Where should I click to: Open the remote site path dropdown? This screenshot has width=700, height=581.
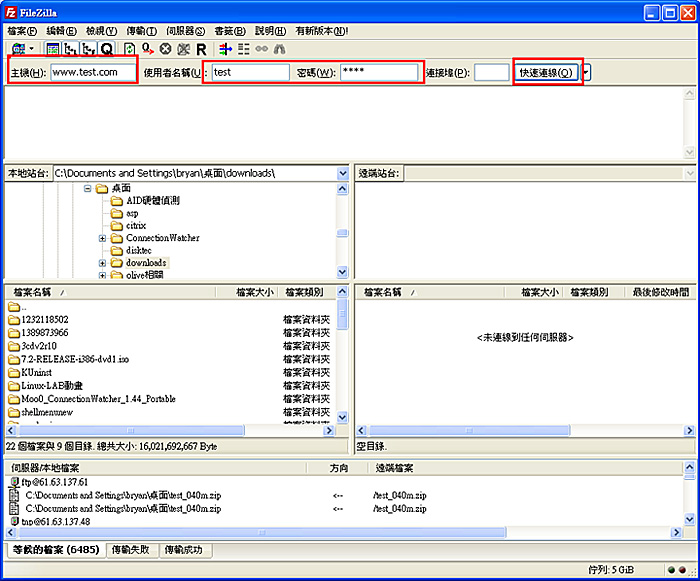pos(690,173)
